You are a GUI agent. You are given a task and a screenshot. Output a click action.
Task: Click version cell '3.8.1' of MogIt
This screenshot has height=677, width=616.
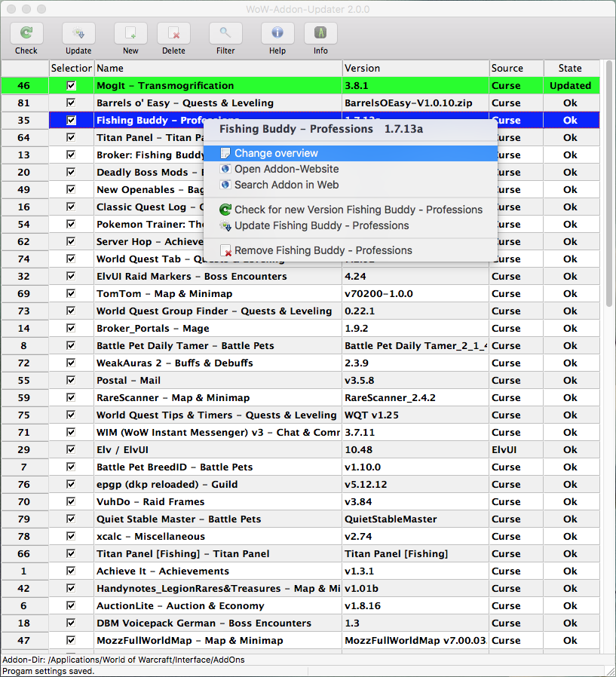[x=415, y=85]
